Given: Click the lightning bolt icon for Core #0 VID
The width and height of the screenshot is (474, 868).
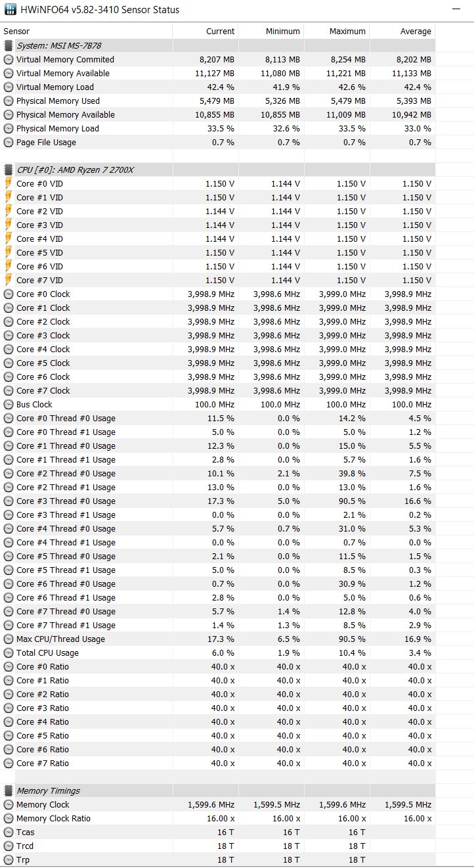Looking at the screenshot, I should coord(9,183).
